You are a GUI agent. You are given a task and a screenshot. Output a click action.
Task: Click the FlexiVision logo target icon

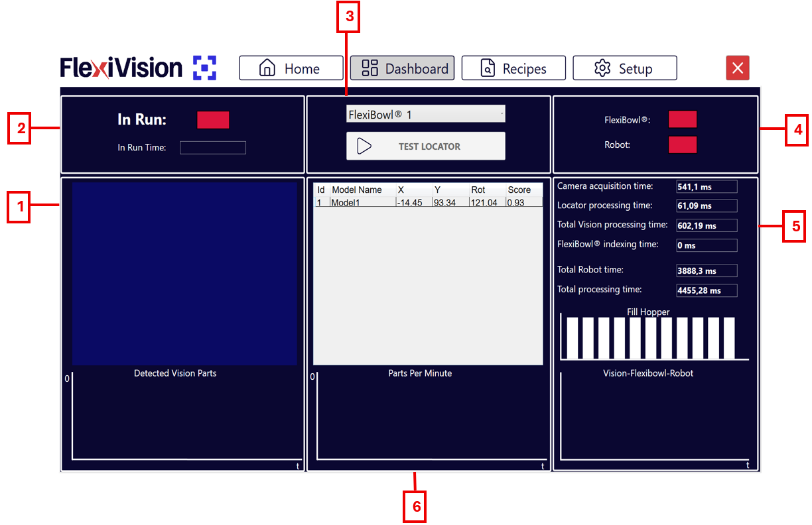[205, 68]
